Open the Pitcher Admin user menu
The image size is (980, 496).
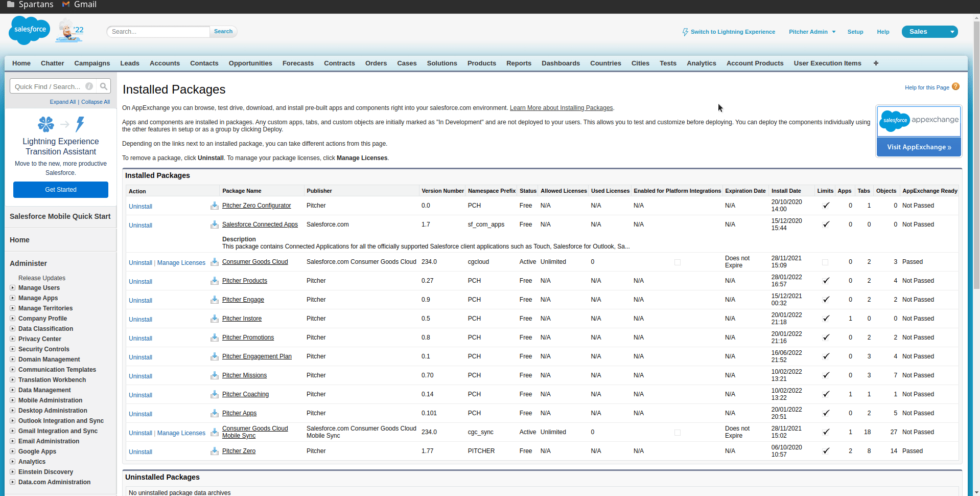point(812,32)
